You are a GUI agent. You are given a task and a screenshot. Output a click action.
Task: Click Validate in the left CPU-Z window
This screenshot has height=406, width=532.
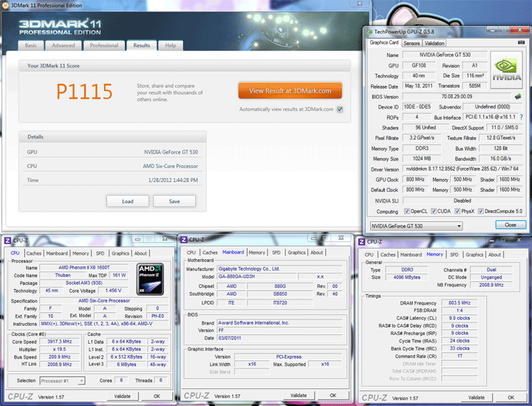(x=122, y=396)
